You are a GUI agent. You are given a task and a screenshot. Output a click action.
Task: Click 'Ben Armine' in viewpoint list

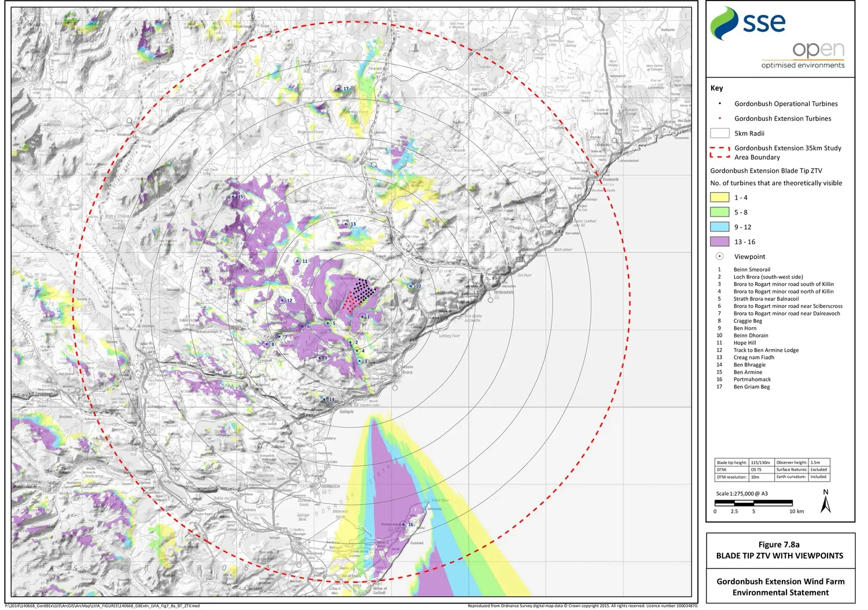(x=748, y=372)
